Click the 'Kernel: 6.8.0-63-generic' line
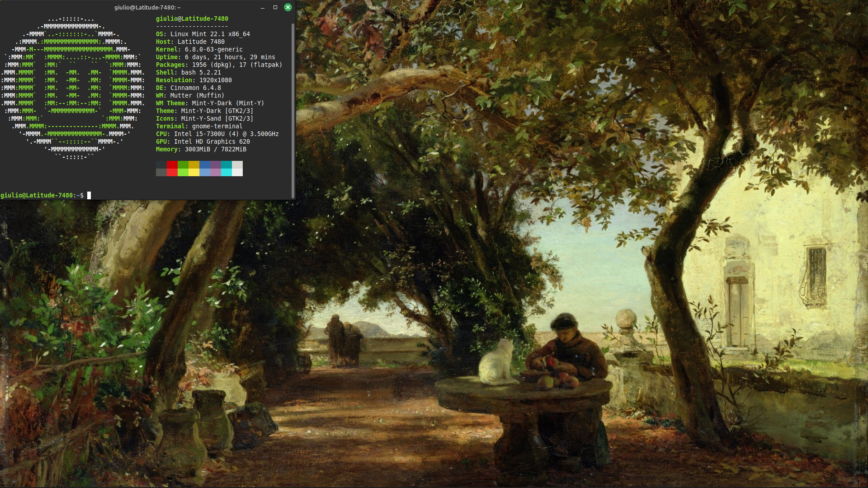868x488 pixels. [x=199, y=49]
